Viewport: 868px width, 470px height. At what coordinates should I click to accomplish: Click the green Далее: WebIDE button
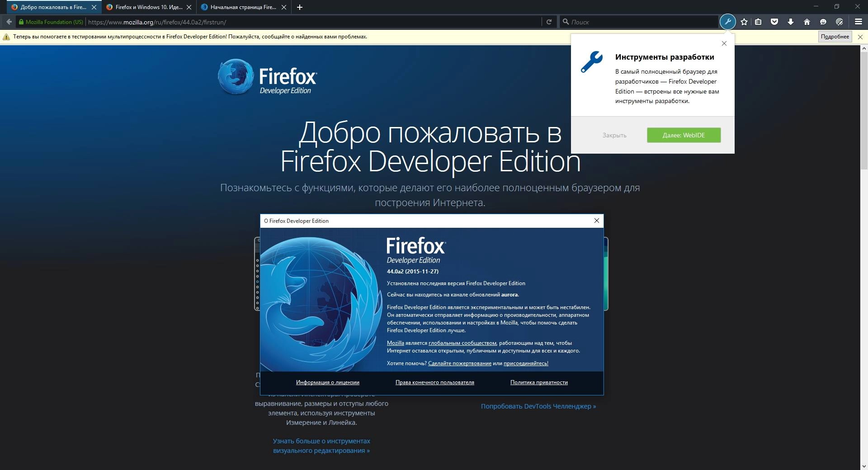[x=684, y=135]
